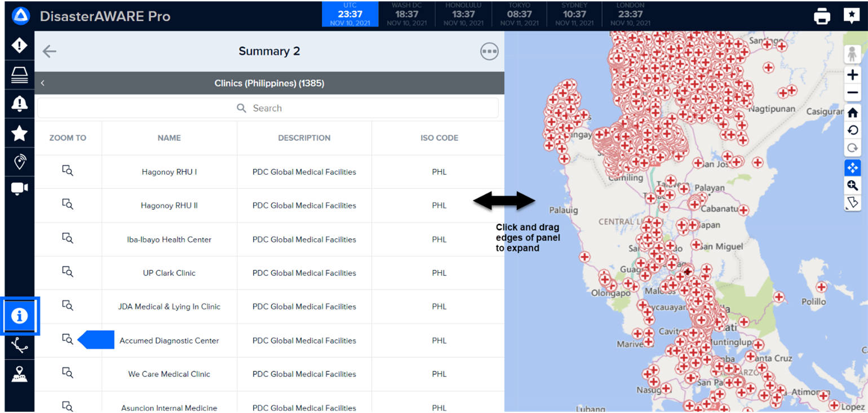Zoom to JDA Medical & Lying In Clinic
Screen dimensions: 868x413
[x=68, y=306]
